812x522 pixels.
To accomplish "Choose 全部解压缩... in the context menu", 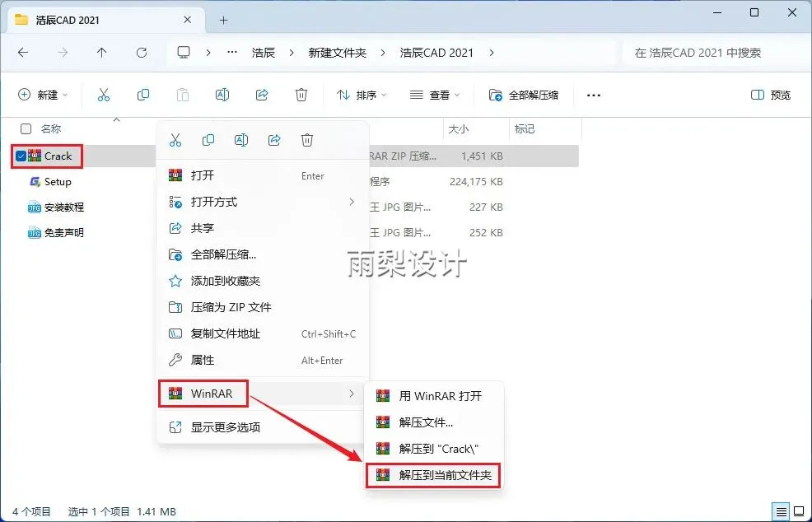I will pyautogui.click(x=263, y=254).
